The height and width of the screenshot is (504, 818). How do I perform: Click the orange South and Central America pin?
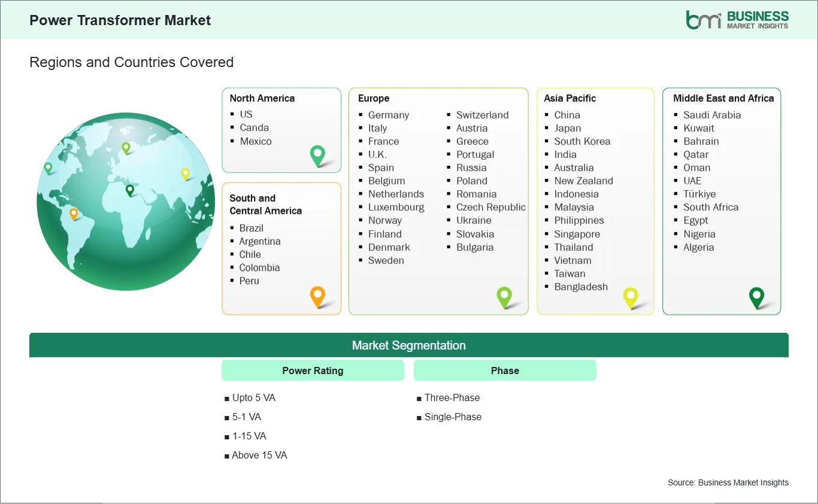point(317,296)
